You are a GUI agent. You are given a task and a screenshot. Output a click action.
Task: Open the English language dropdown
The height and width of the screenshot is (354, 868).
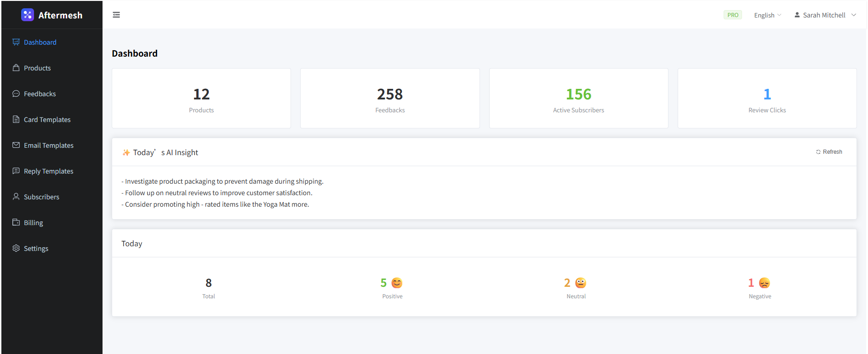pos(768,15)
